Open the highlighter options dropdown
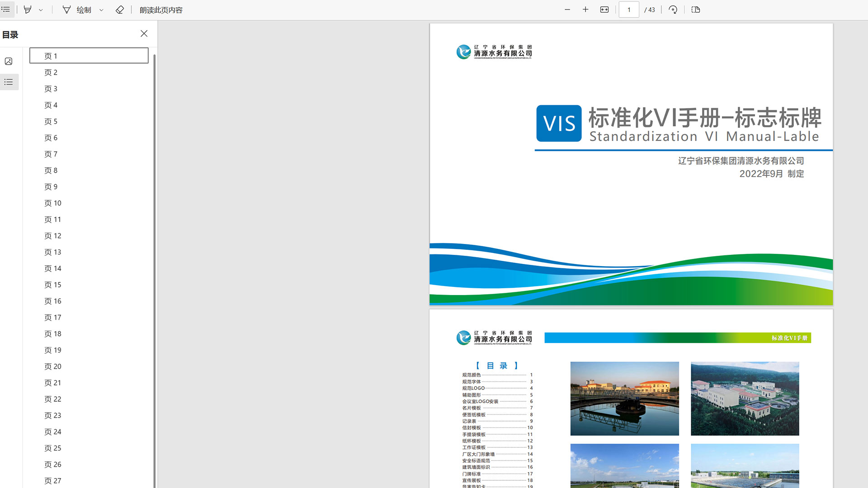This screenshot has width=868, height=488. (x=41, y=10)
